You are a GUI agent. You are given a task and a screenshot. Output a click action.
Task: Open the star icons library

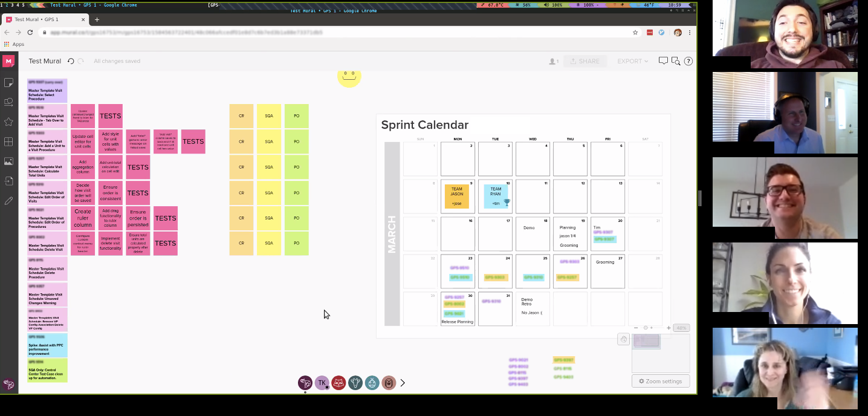click(x=8, y=122)
